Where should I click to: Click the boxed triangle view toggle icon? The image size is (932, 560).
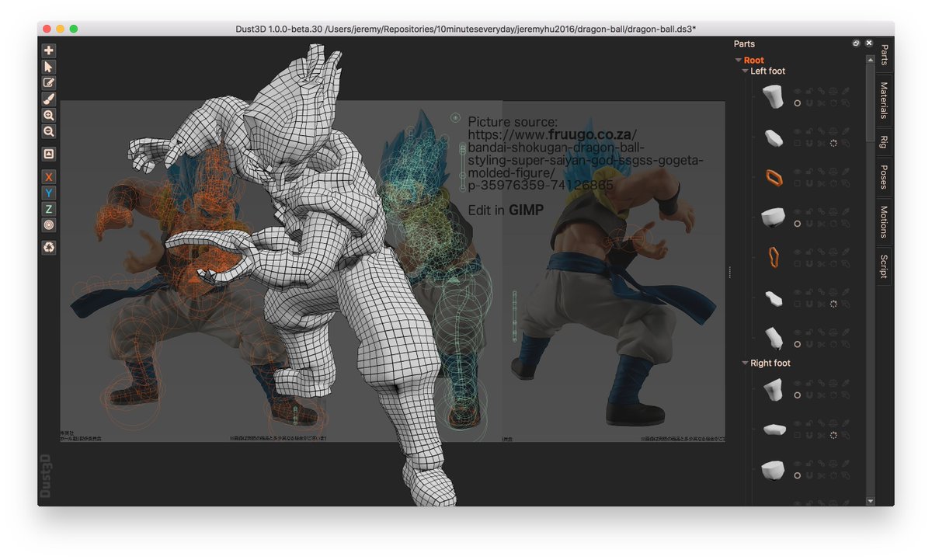coord(49,154)
